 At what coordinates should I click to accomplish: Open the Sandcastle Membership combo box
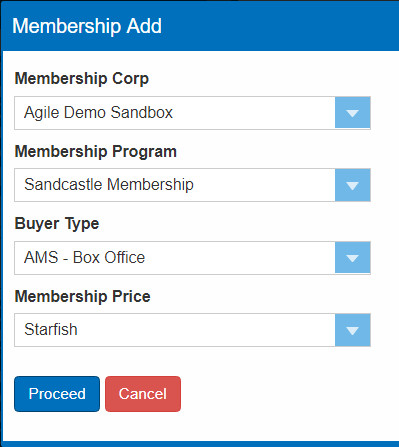(x=192, y=185)
